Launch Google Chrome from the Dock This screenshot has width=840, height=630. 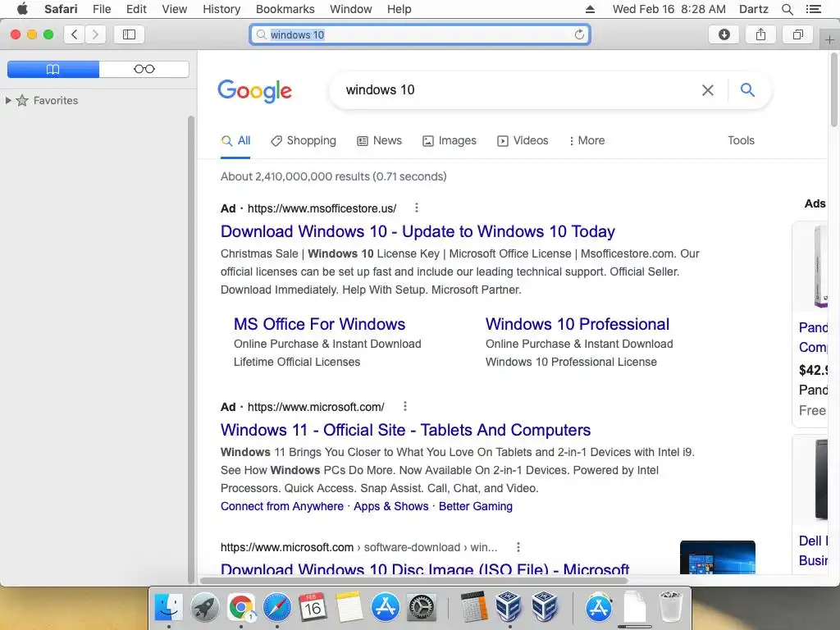click(241, 608)
